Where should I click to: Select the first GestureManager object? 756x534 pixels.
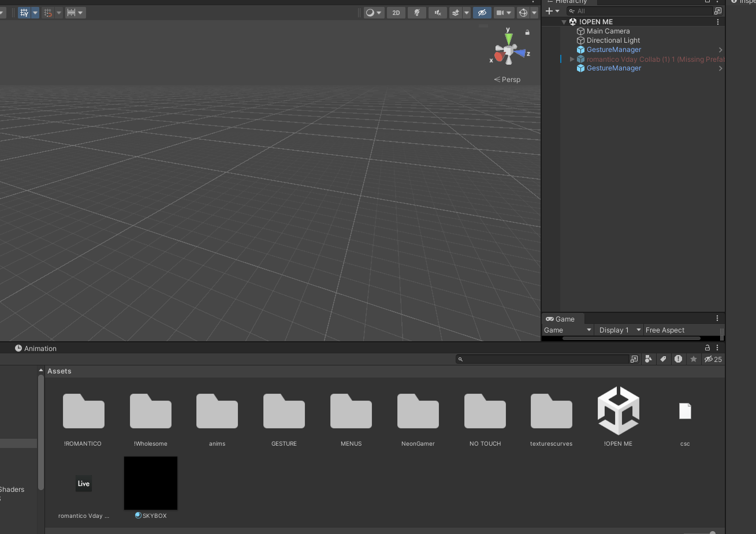point(614,50)
